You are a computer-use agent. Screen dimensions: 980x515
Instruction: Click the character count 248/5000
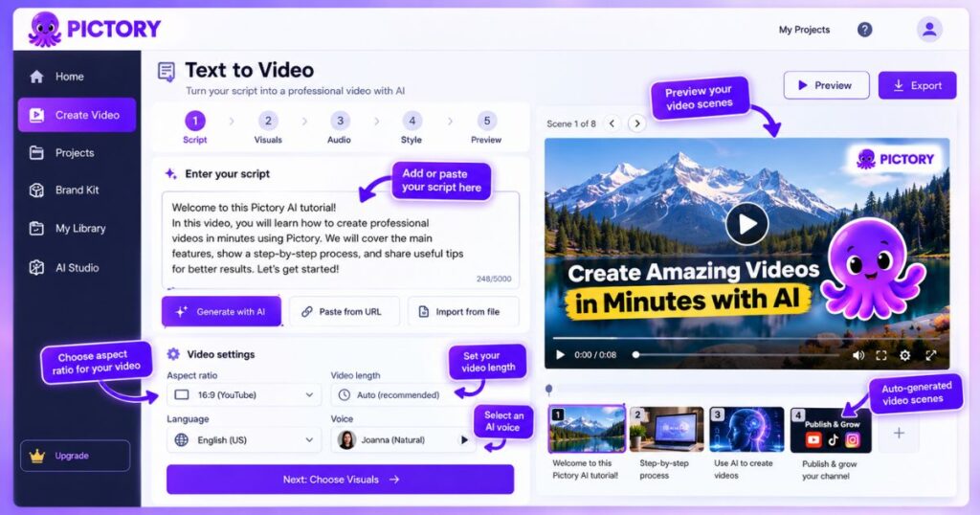[494, 279]
